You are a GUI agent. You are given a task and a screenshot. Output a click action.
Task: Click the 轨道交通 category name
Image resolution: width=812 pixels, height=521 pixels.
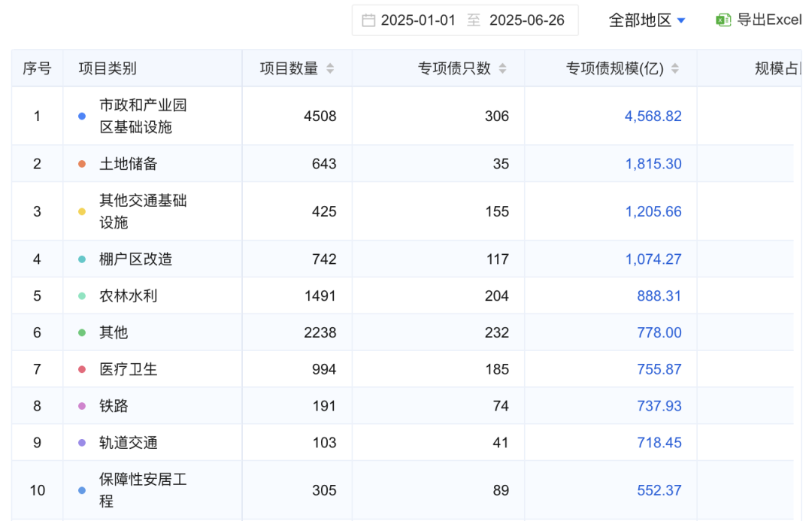pos(129,443)
